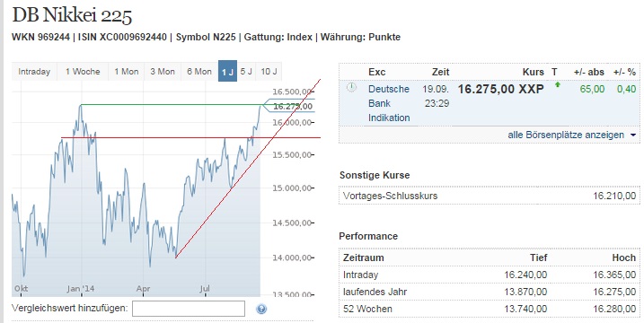Click the Vergleichswert hinzufügen input field
Viewport: 644px width, 323px height.
(189, 309)
